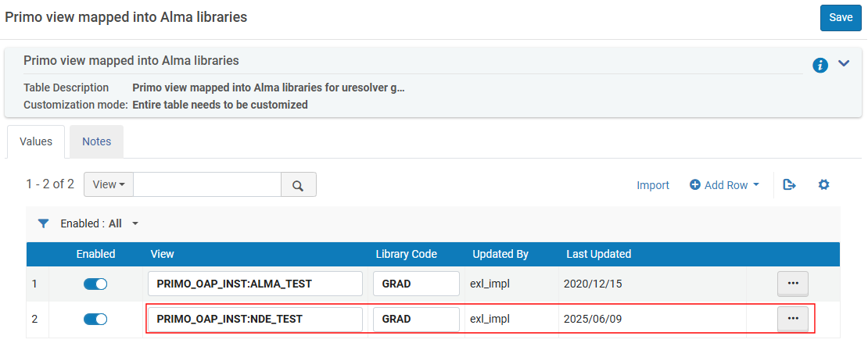Open the table settings gear icon
The height and width of the screenshot is (343, 868).
pyautogui.click(x=823, y=185)
